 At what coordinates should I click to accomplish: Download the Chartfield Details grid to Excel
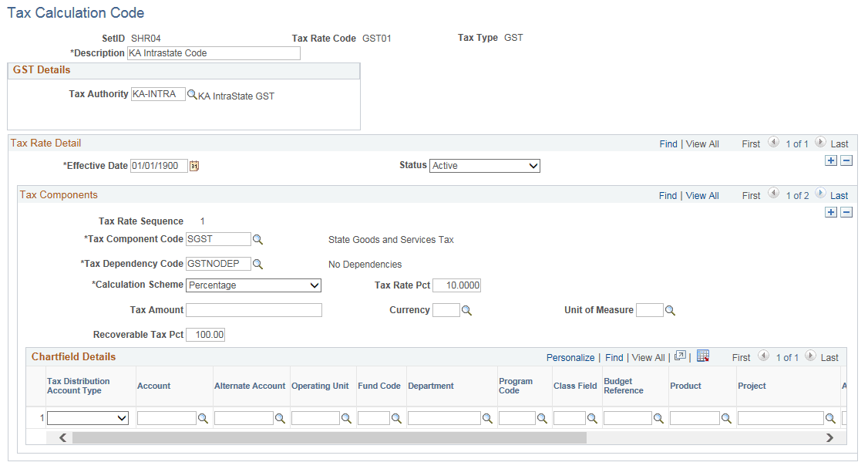click(x=702, y=356)
